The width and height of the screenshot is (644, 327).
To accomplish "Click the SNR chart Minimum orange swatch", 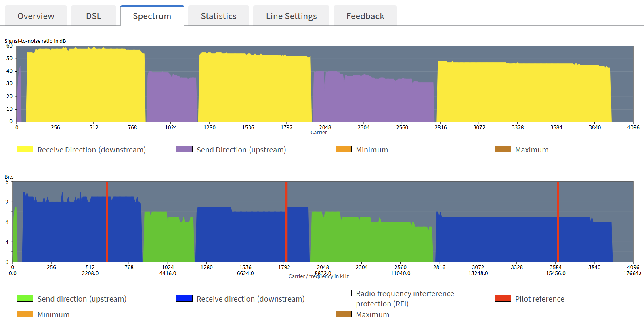I will point(343,150).
